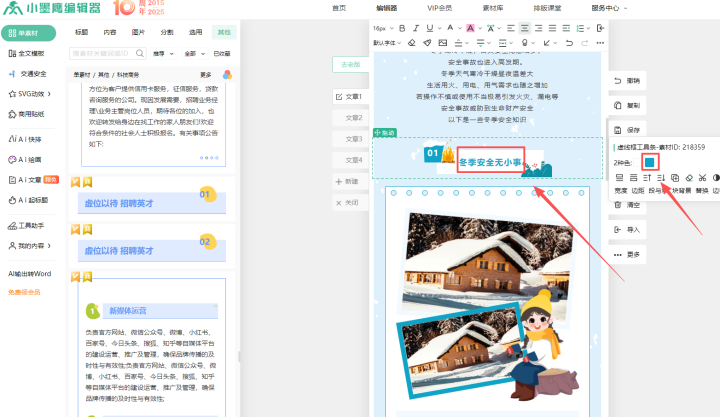Open AI绘图 in the sidebar
The height and width of the screenshot is (417, 720).
(29, 159)
